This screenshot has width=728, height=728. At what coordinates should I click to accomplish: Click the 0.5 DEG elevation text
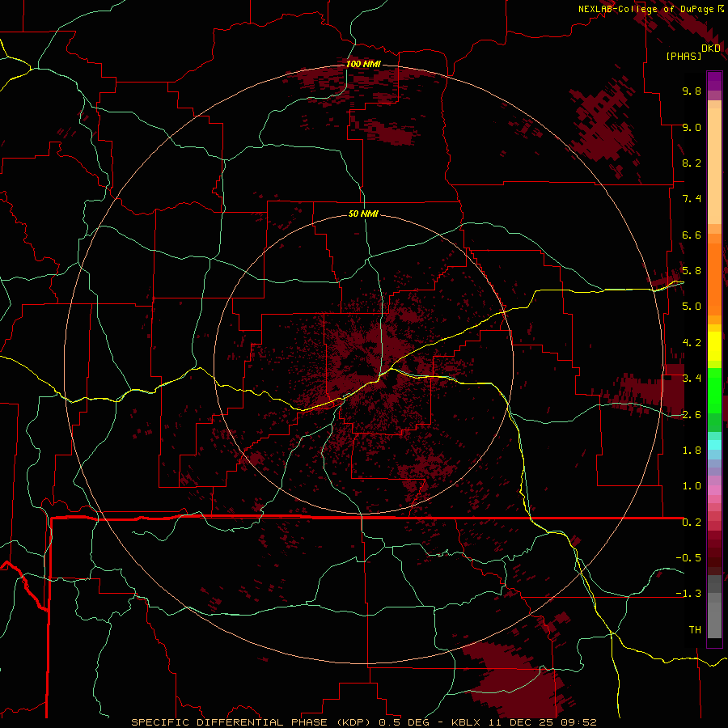click(x=405, y=722)
